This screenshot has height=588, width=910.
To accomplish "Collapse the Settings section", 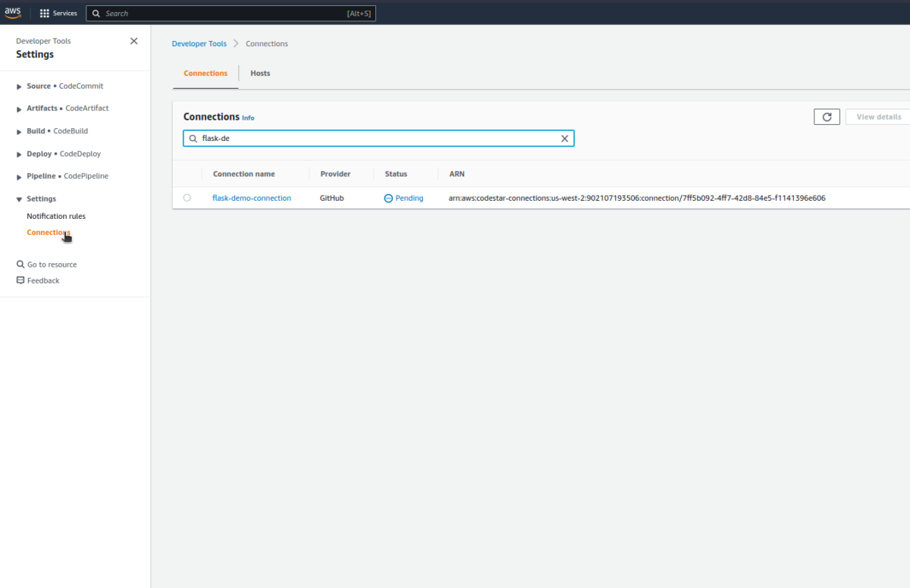I will (x=20, y=199).
